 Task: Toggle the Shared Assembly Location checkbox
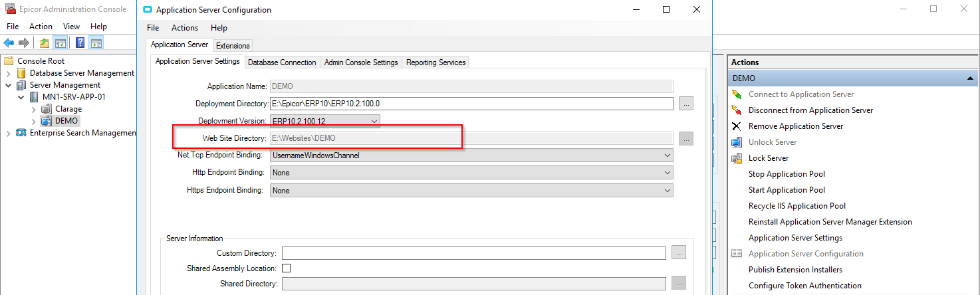[x=287, y=268]
